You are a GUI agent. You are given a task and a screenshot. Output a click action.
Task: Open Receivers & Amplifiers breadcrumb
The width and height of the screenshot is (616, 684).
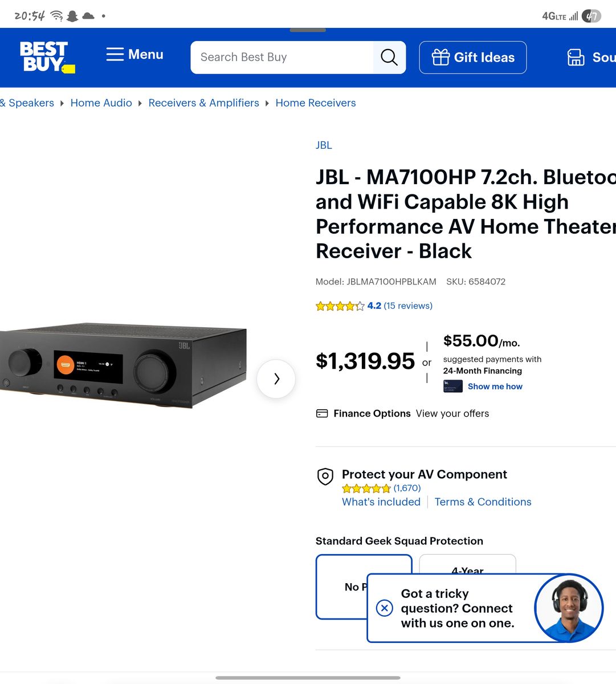[203, 103]
